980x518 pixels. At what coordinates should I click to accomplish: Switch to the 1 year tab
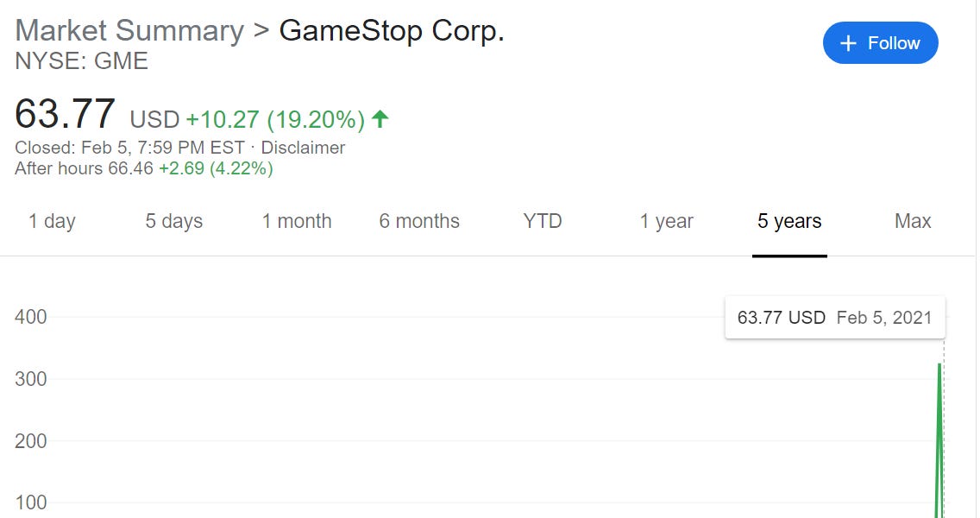pos(666,221)
